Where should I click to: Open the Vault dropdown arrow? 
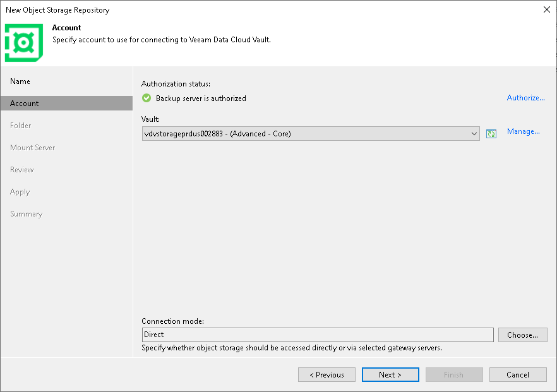point(474,134)
